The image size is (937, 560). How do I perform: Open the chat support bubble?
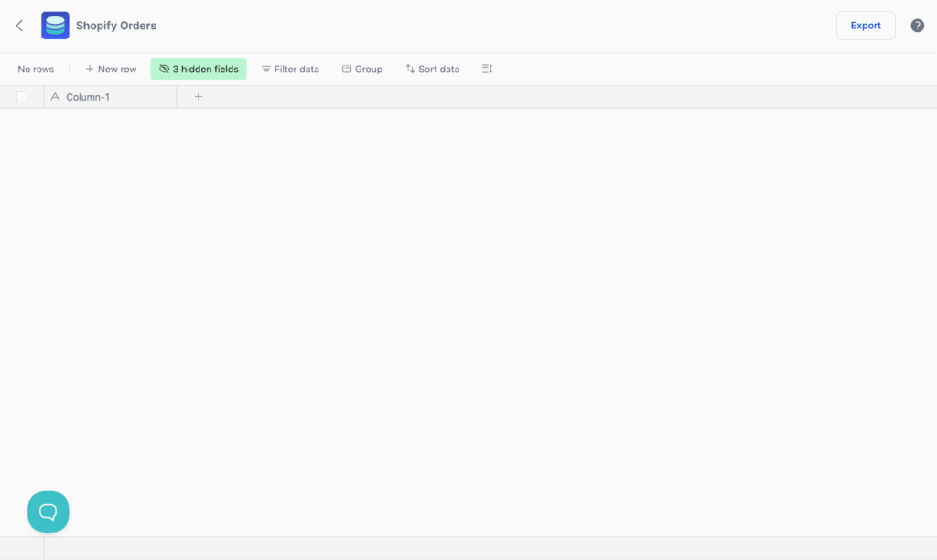pos(48,512)
